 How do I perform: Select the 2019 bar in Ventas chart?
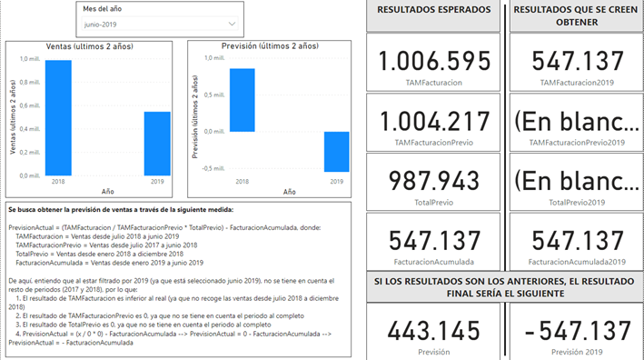coord(157,144)
